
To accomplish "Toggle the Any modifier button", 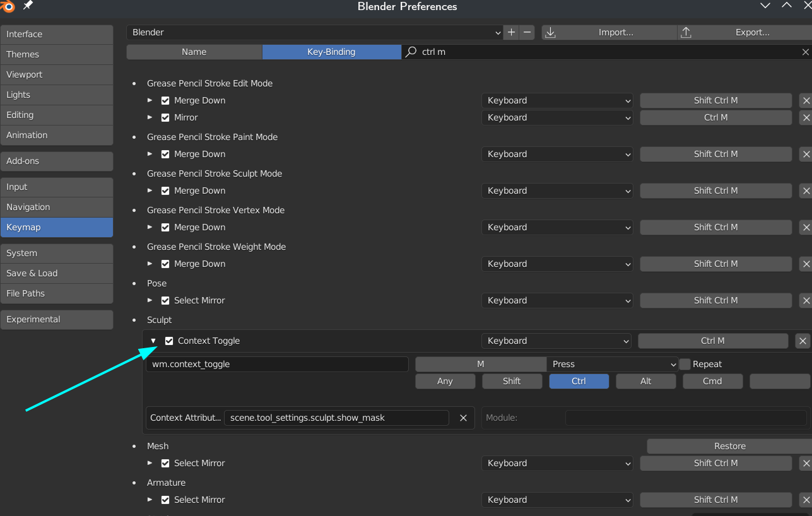I will [445, 381].
